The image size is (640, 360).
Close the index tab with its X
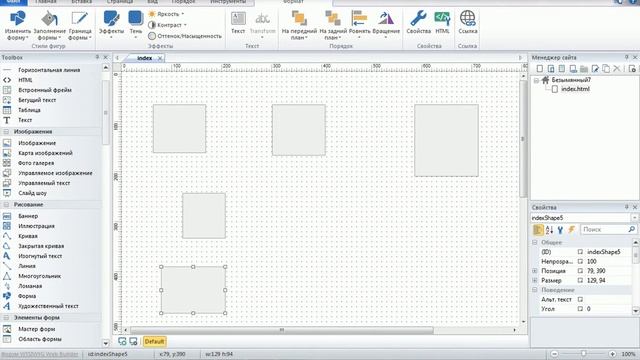[160, 58]
